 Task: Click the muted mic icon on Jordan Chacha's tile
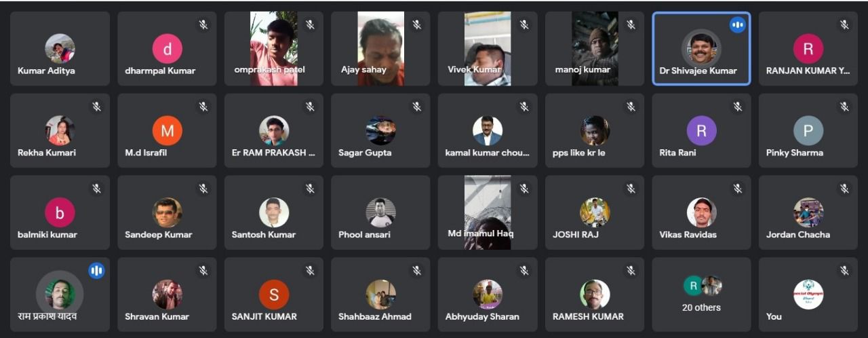tap(844, 189)
